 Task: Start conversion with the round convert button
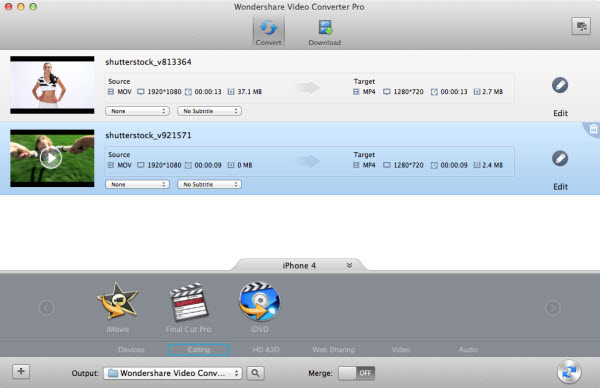[x=569, y=372]
